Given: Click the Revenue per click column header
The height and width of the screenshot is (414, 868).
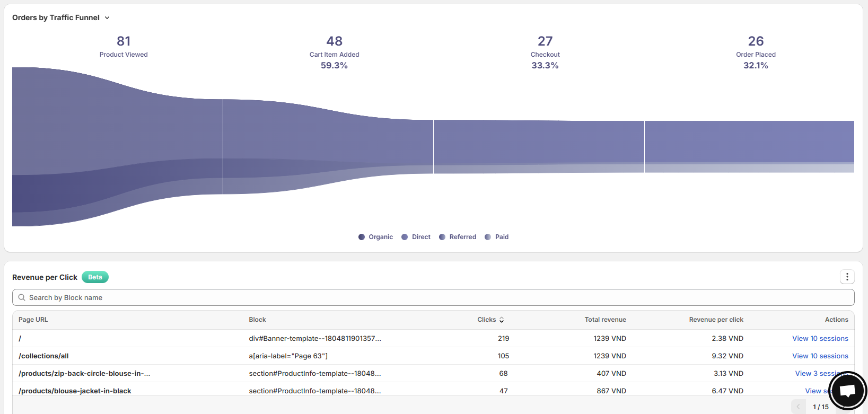Looking at the screenshot, I should pyautogui.click(x=716, y=320).
